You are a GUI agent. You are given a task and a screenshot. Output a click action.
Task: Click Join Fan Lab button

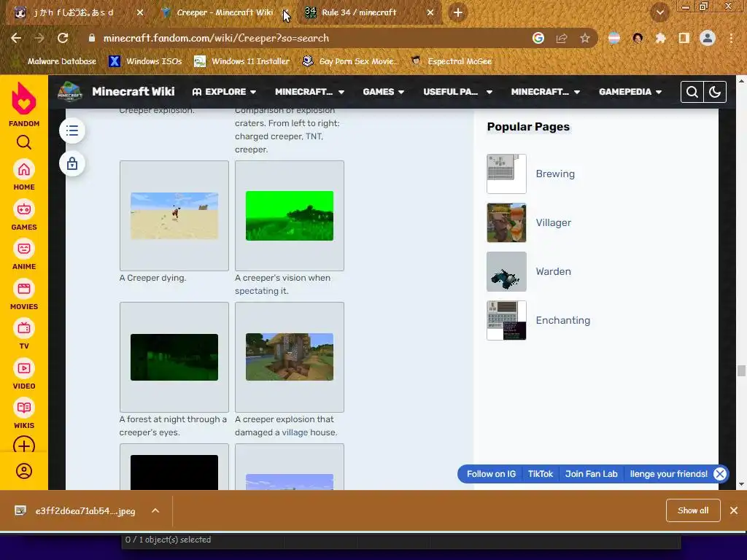tap(591, 474)
